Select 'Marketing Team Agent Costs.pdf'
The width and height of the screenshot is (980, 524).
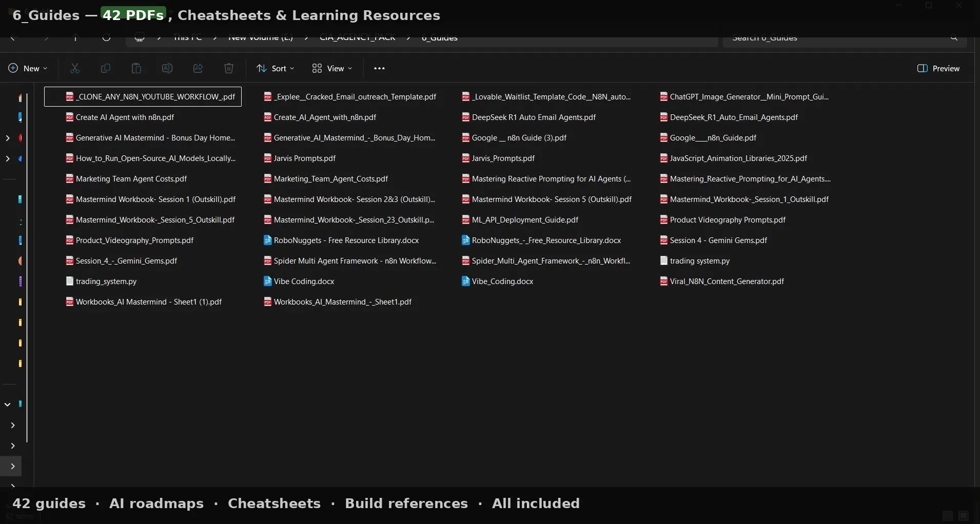pos(126,178)
